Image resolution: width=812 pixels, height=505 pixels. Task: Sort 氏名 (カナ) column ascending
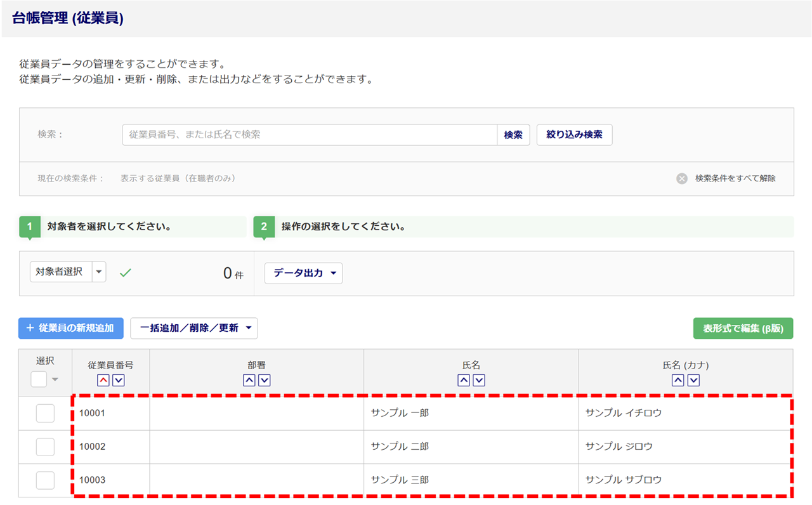click(x=678, y=380)
